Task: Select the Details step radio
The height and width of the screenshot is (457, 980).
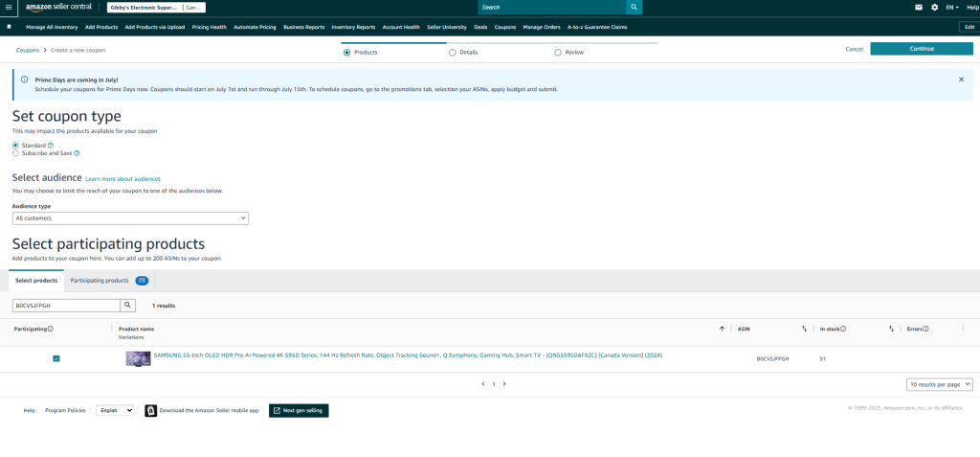Action: coord(453,53)
